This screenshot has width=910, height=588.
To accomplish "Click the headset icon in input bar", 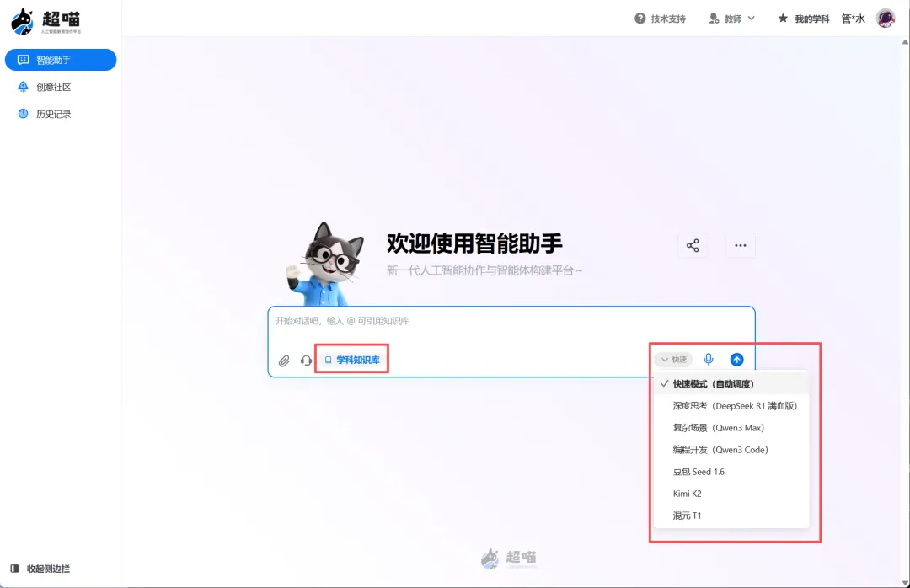I will pos(306,361).
